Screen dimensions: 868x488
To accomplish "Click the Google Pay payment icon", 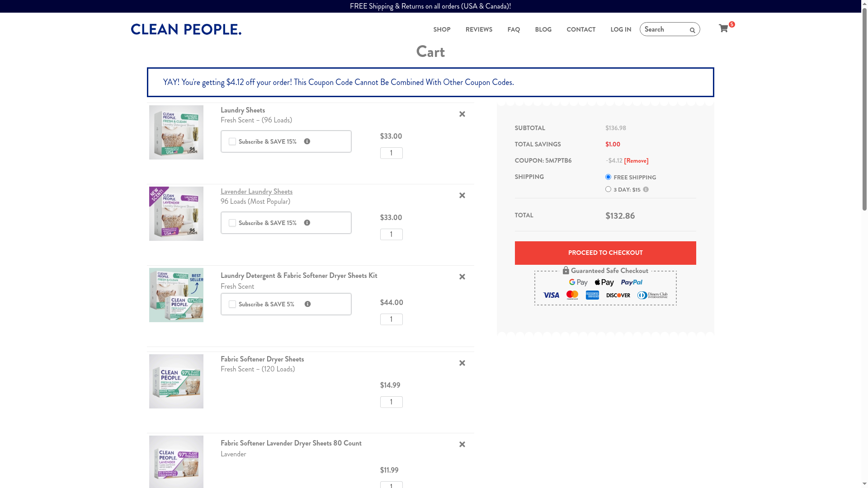I will [x=578, y=282].
